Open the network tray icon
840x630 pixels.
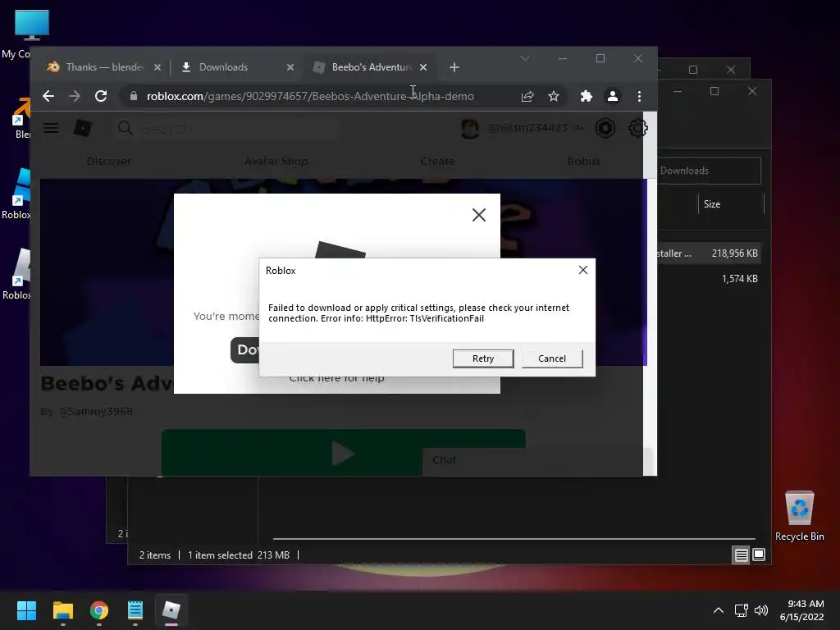741,610
